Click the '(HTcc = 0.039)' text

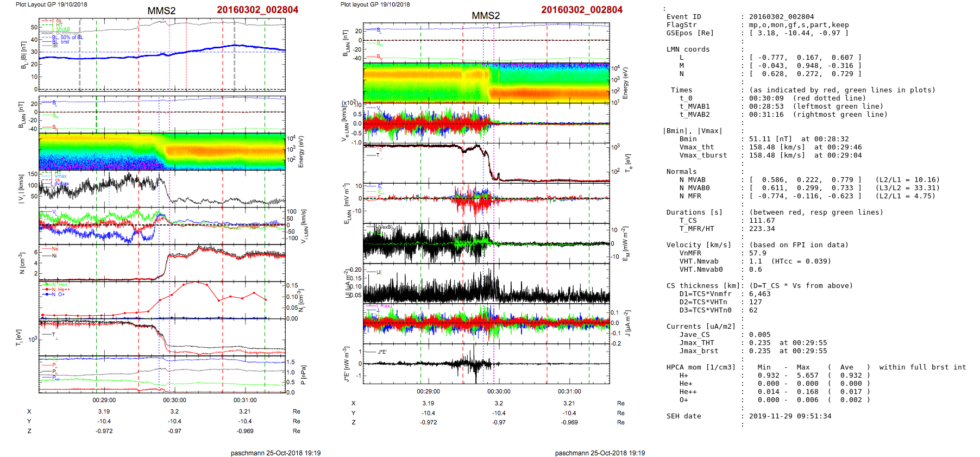pos(801,261)
